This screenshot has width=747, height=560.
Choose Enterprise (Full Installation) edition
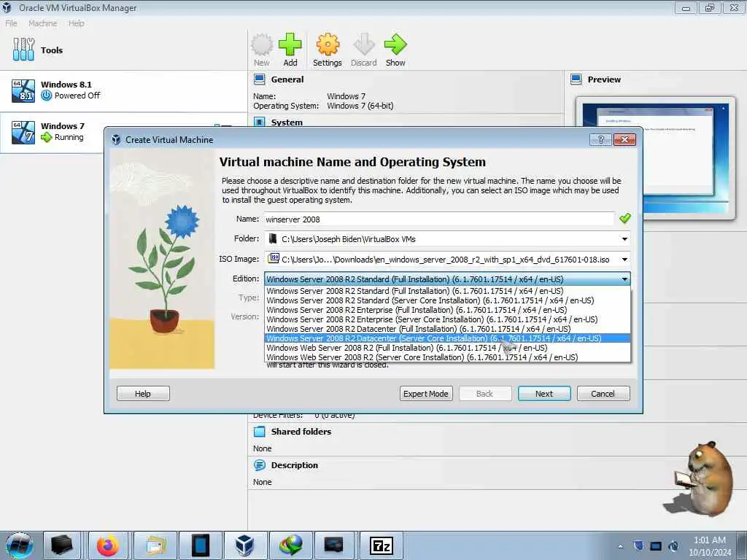pyautogui.click(x=447, y=309)
